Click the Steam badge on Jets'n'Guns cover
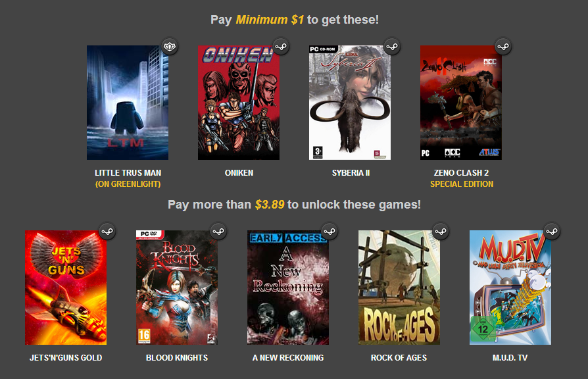Viewport: 588px width, 379px height. click(x=107, y=232)
